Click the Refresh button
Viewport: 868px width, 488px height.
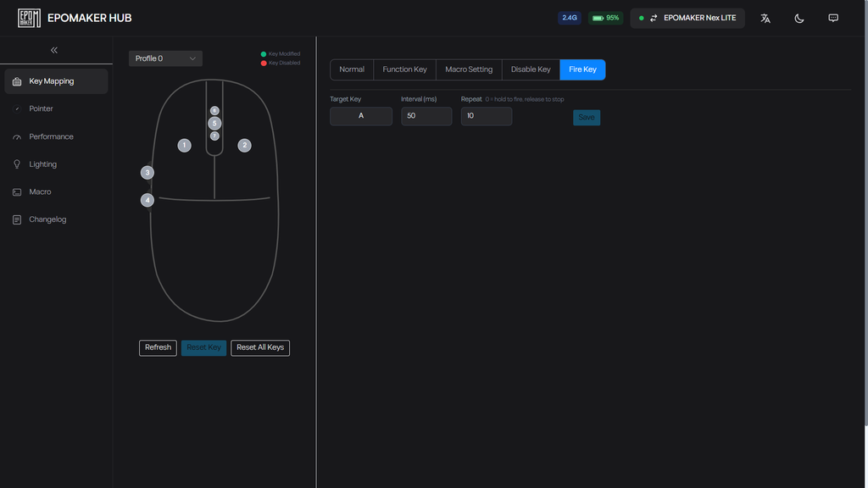tap(158, 347)
